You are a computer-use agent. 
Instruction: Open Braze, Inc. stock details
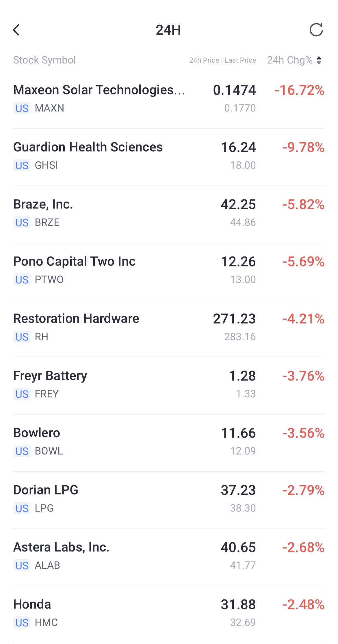[x=43, y=204]
